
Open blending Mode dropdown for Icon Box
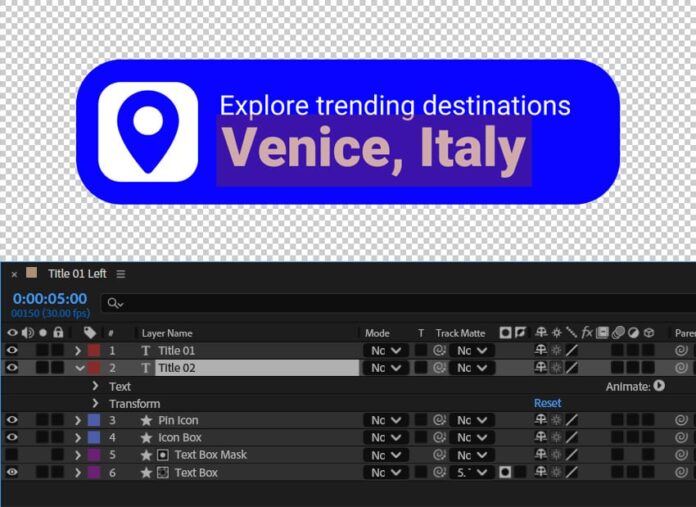(x=386, y=438)
